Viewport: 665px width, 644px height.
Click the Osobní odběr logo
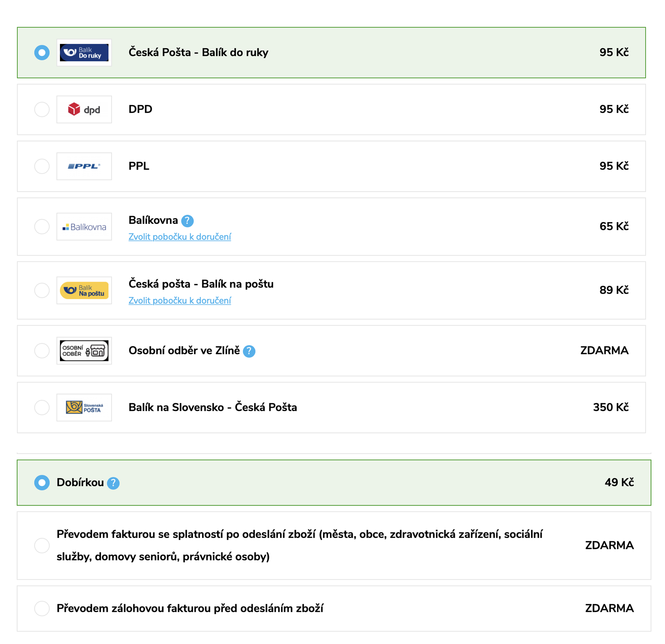pos(84,351)
